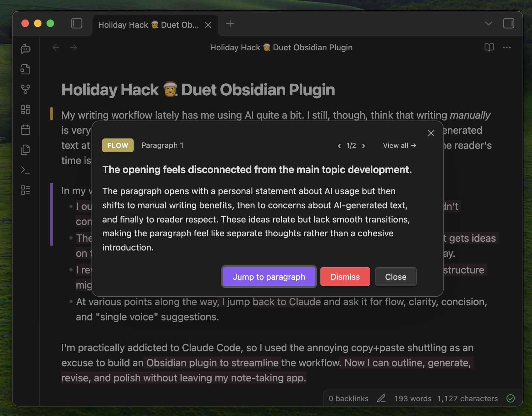Click the list layout icon in ribbon
Screen dimensions: 532x416
coord(25,190)
